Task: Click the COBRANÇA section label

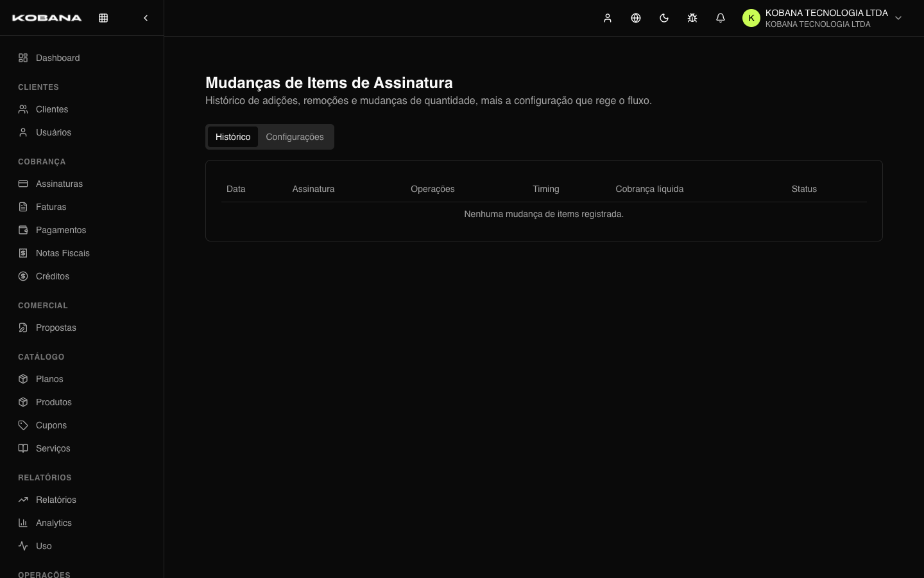Action: tap(42, 162)
